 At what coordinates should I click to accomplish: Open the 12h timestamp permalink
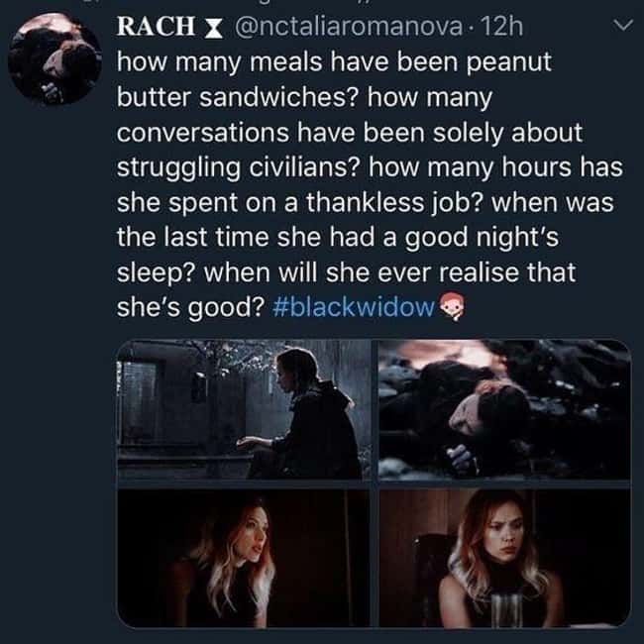pyautogui.click(x=501, y=27)
